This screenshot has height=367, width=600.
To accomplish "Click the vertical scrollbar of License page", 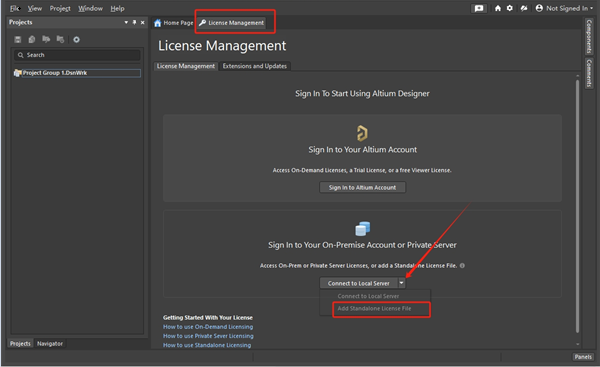I will [577, 207].
